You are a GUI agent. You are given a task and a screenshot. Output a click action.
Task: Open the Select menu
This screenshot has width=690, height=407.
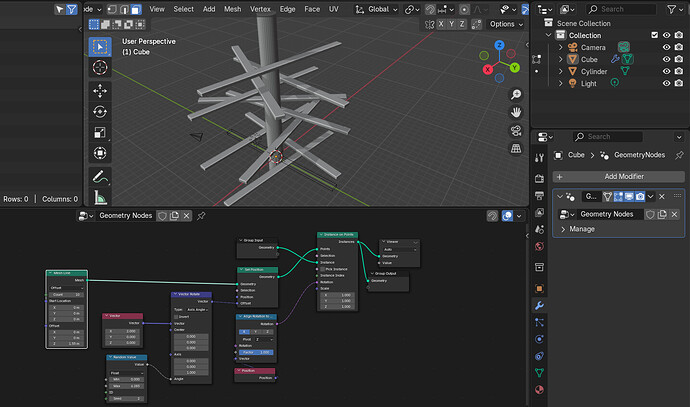click(184, 9)
